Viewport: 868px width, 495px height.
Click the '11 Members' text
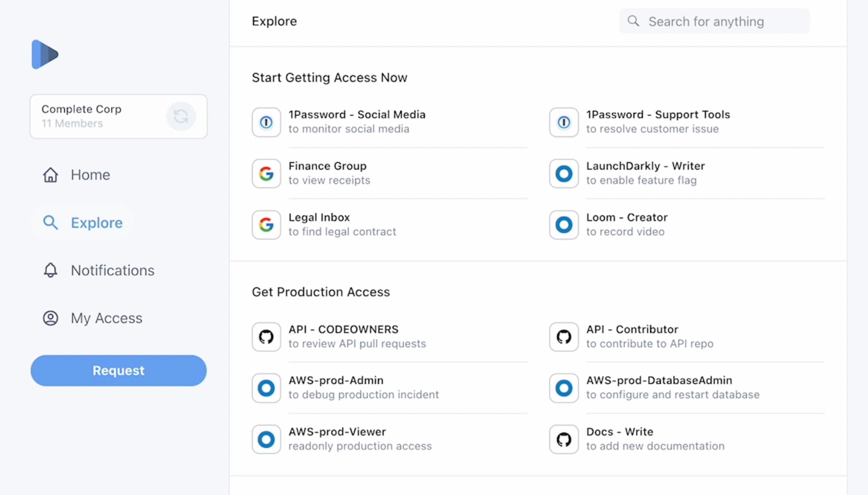(x=72, y=123)
